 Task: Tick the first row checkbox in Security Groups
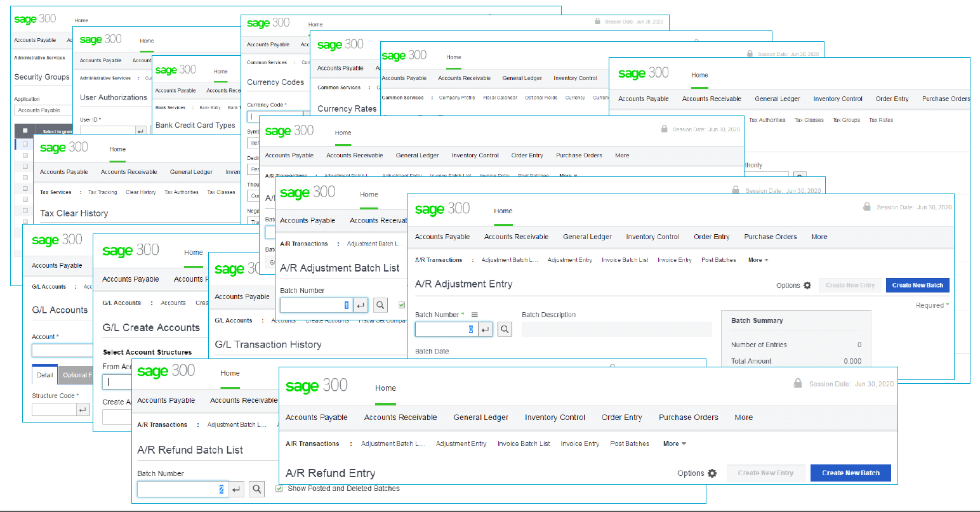[x=25, y=144]
